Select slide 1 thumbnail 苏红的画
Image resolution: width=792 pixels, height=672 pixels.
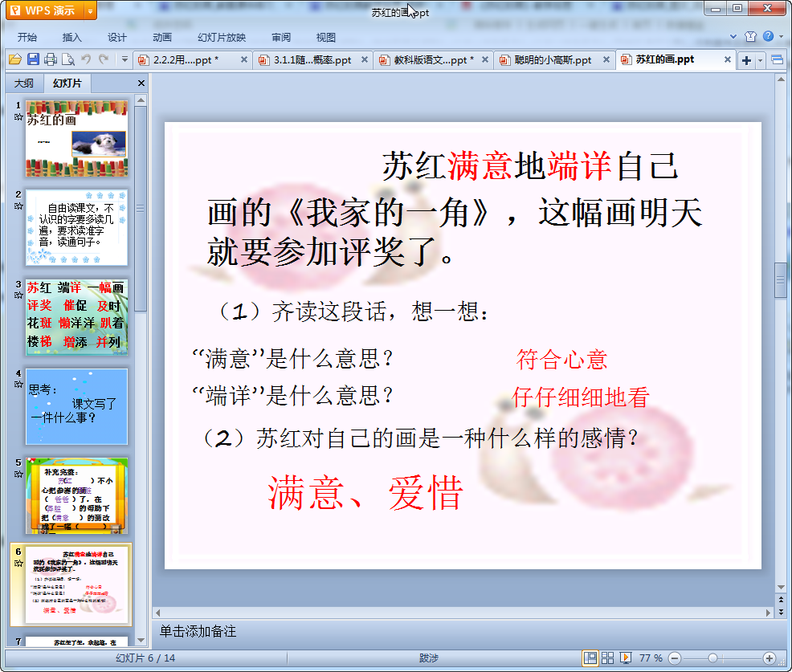pyautogui.click(x=77, y=138)
